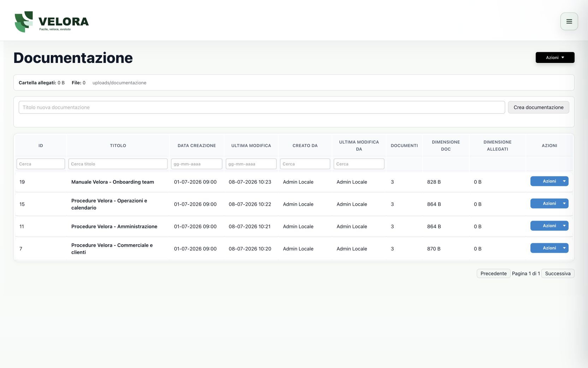Click the Pagina 1 di 1 indicator
This screenshot has height=368, width=588.
pos(526,274)
